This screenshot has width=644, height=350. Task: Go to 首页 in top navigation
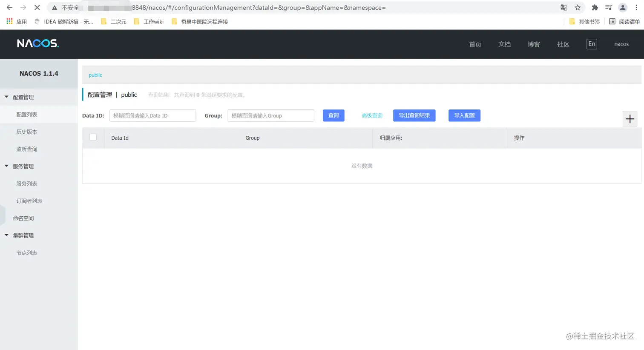475,44
